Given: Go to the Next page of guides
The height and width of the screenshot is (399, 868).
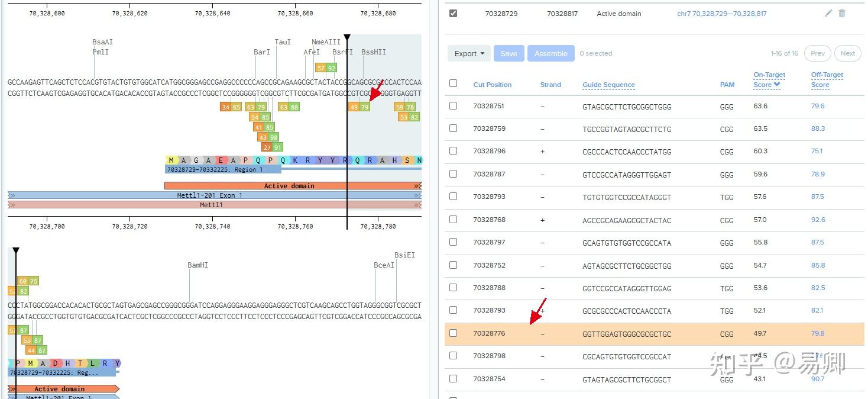Looking at the screenshot, I should 847,53.
